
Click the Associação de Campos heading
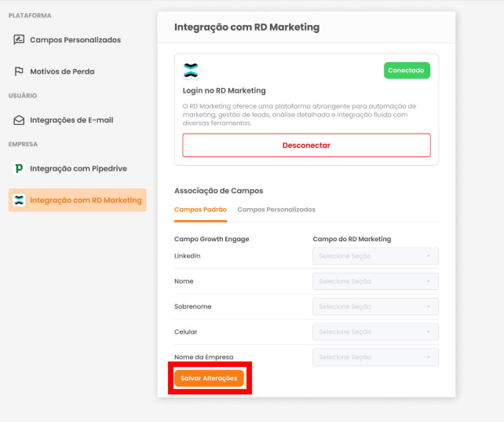click(x=219, y=191)
